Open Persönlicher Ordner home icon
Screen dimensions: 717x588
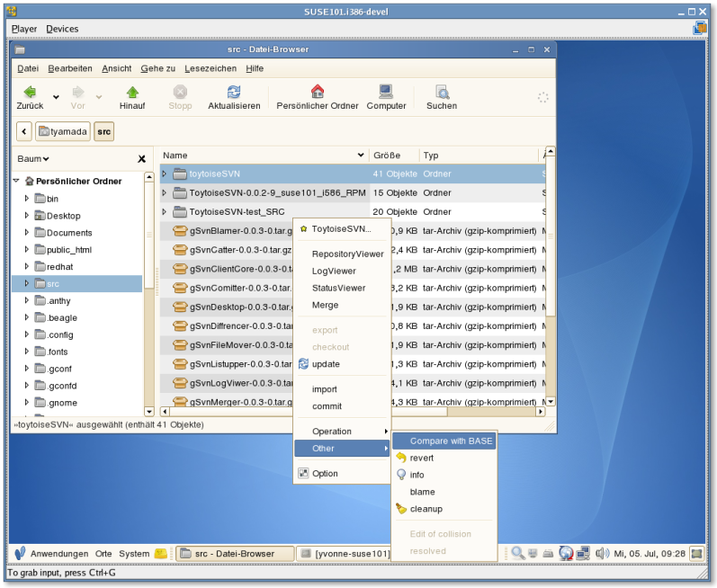click(x=318, y=92)
